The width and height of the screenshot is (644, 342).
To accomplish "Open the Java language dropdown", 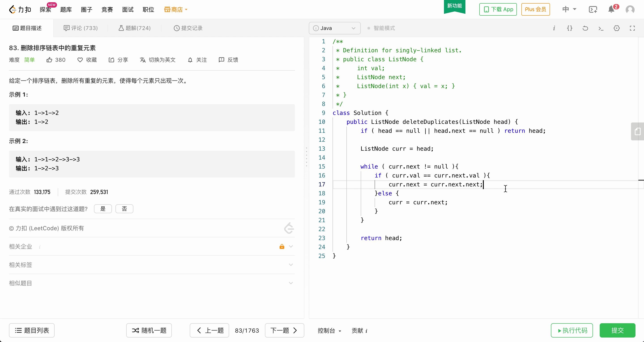I will [x=335, y=28].
